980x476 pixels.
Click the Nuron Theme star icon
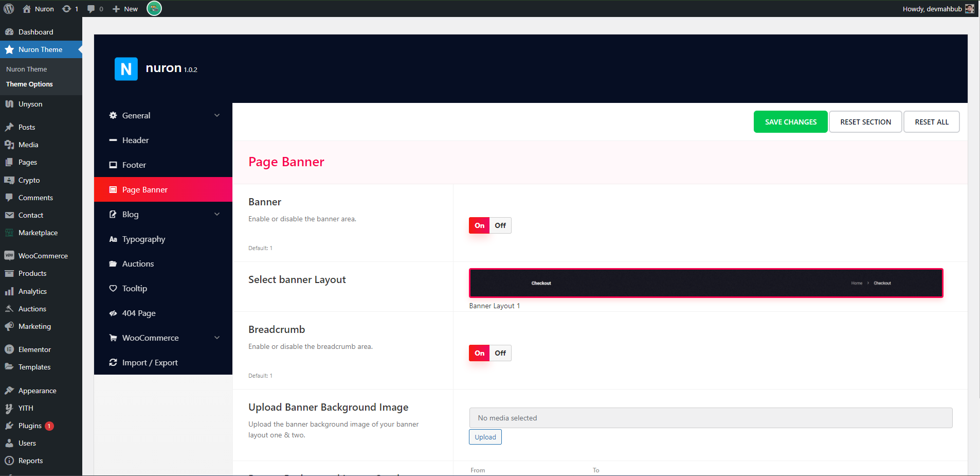(x=9, y=49)
